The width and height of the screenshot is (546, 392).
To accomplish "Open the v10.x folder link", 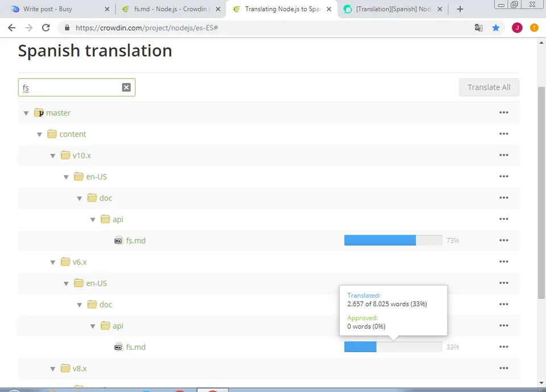I will [82, 156].
